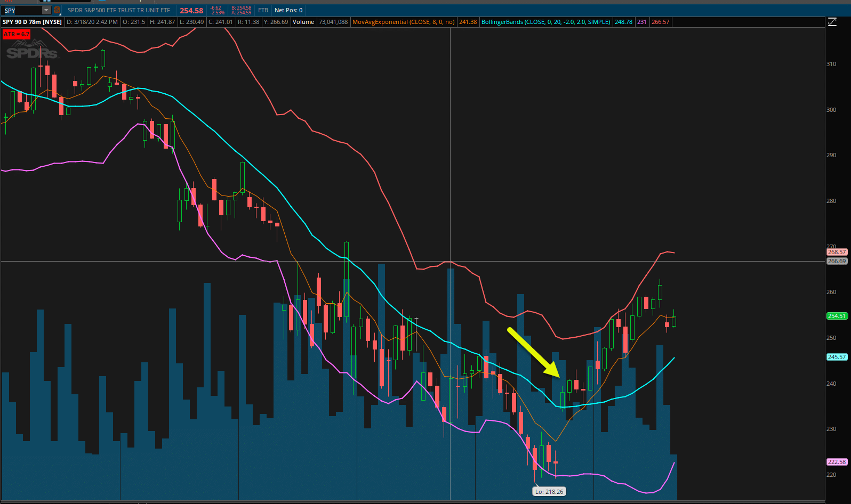This screenshot has height=504, width=851.
Task: Click the bid/ask quote B: 254.58 A: 254.59
Action: click(x=242, y=10)
